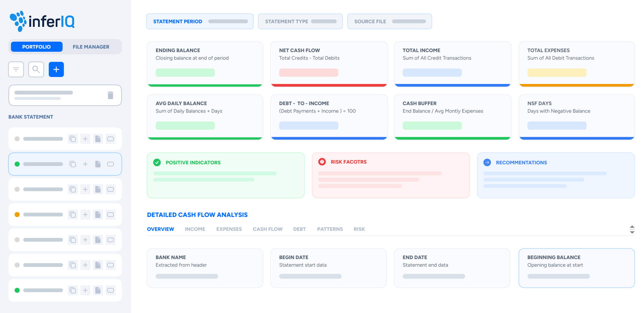
Task: Delete portfolio entry using the trash icon
Action: 110,95
